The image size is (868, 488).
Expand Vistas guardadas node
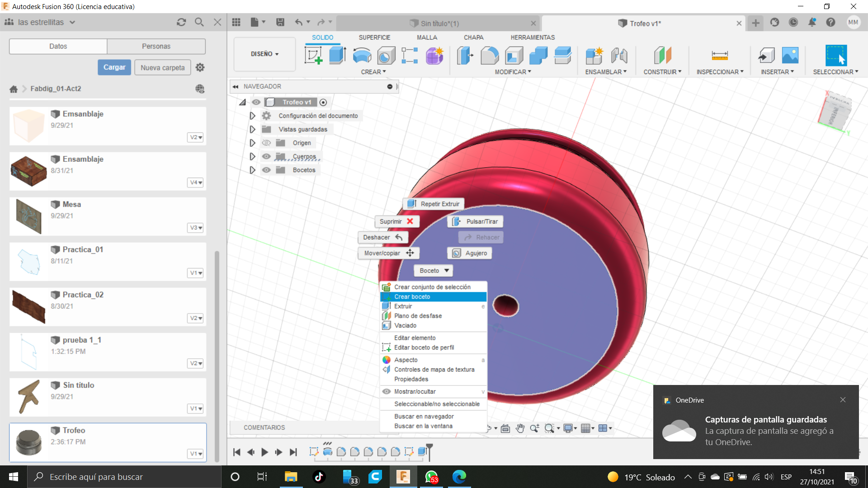click(253, 129)
